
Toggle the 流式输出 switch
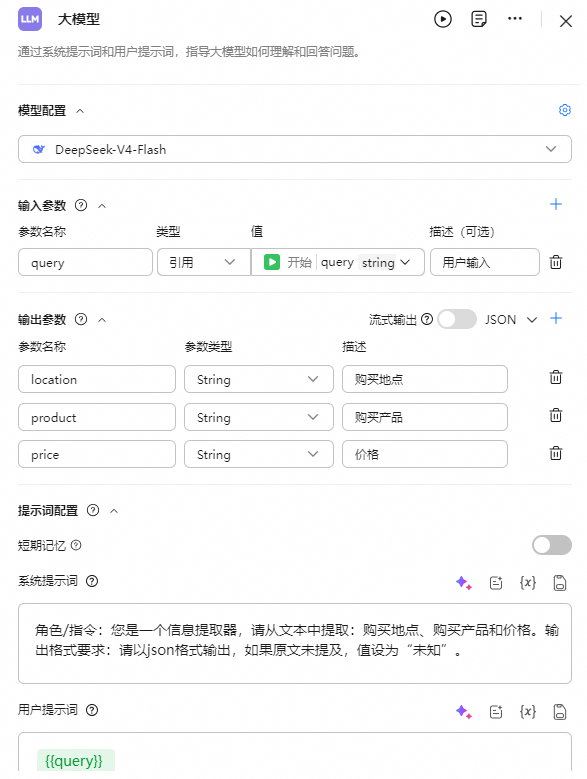(x=457, y=319)
